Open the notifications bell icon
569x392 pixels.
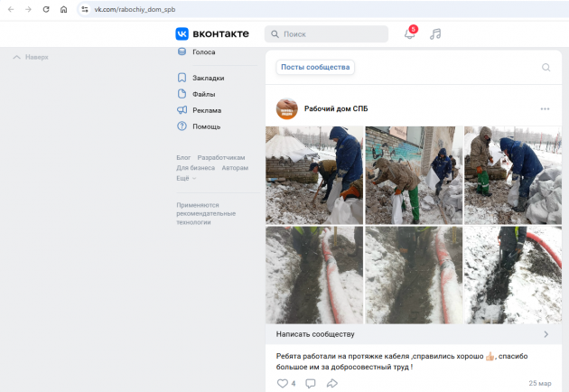[409, 34]
